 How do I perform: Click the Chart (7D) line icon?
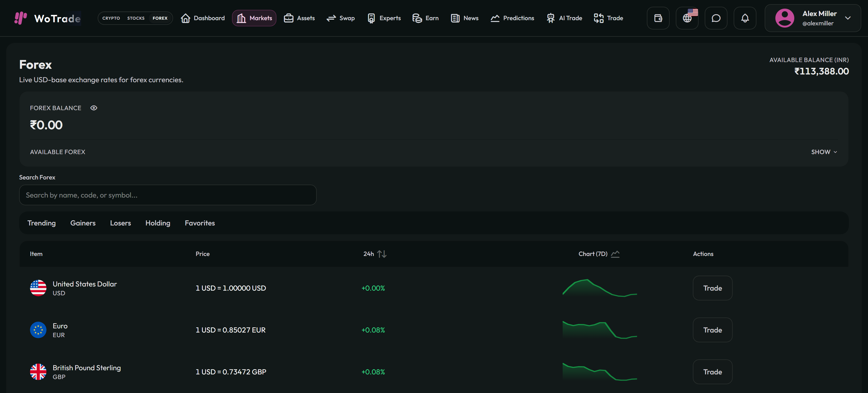[x=615, y=254]
